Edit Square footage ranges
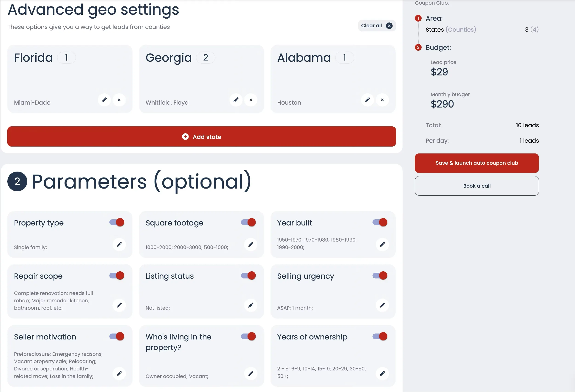The height and width of the screenshot is (392, 575). pos(251,245)
